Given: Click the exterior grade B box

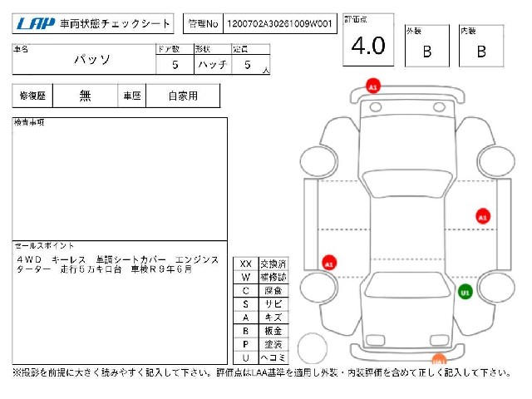Looking at the screenshot, I should (x=426, y=46).
